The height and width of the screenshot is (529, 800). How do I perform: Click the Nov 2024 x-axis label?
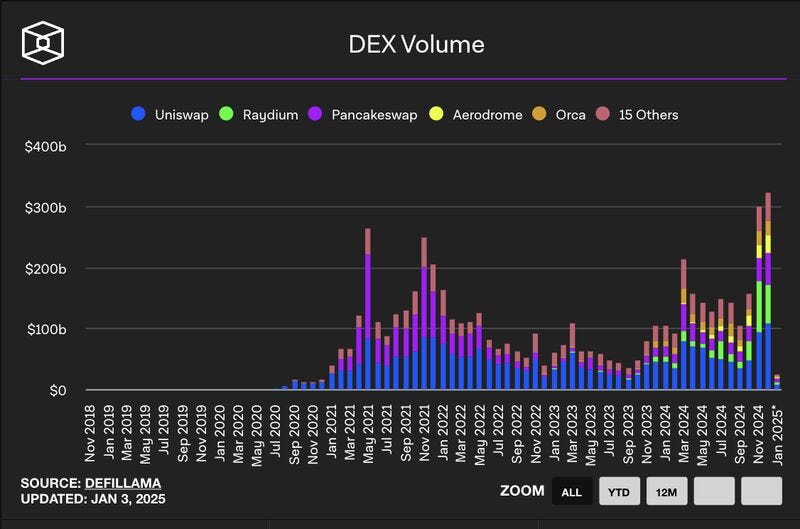point(758,434)
